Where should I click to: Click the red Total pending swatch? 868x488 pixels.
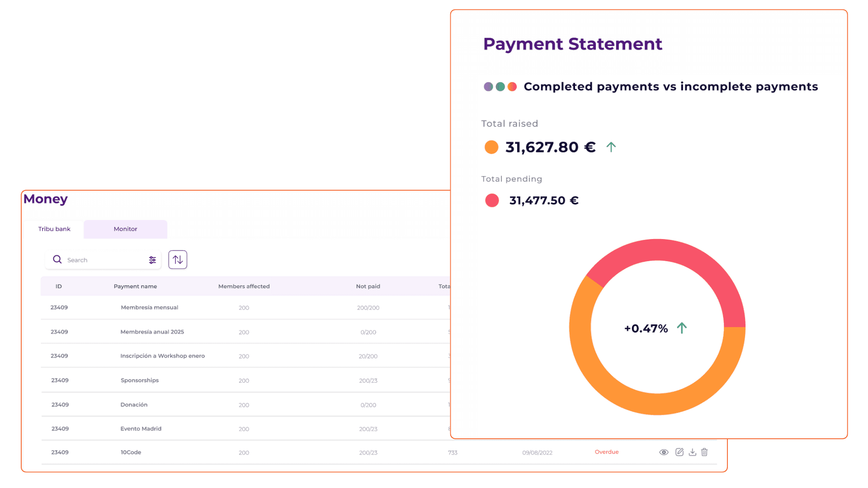pos(492,201)
